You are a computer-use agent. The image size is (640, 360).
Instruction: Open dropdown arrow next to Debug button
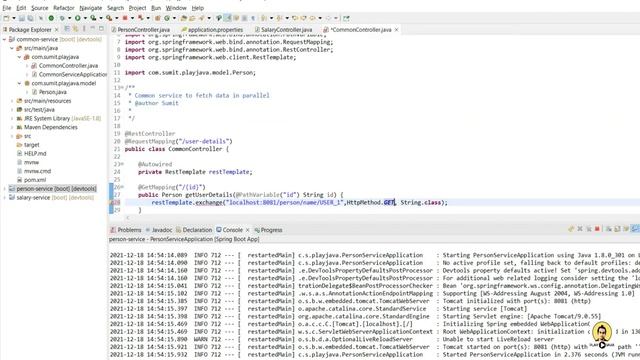pos(69,18)
